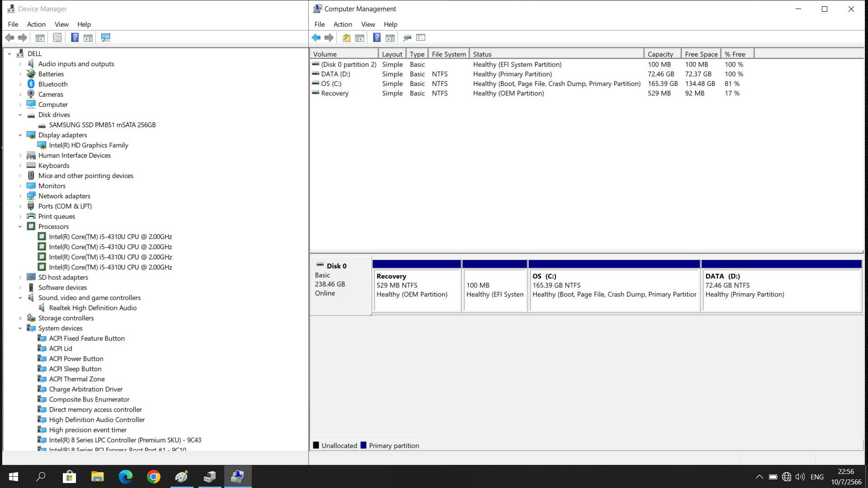Open File Explorer from taskbar
This screenshot has width=868, height=488.
pyautogui.click(x=97, y=477)
